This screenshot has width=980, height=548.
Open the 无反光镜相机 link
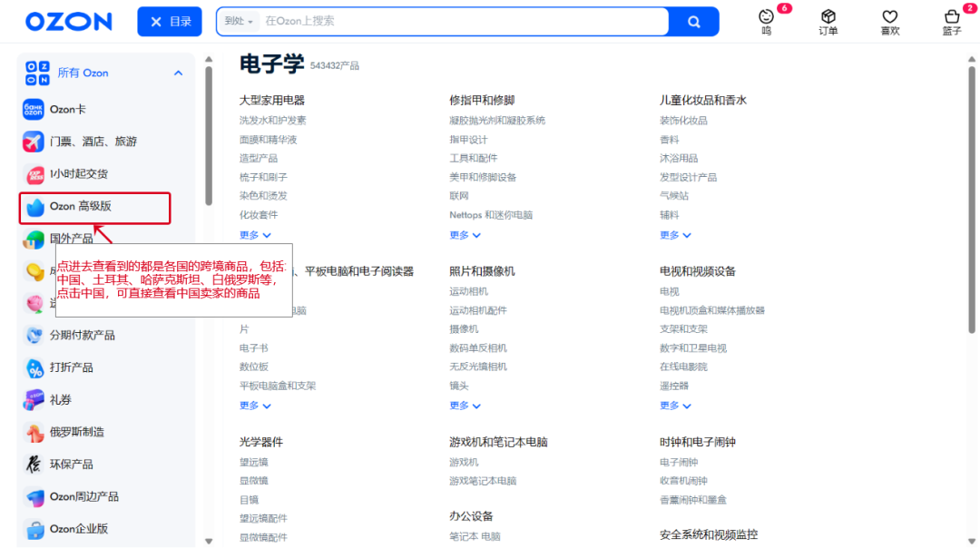478,367
